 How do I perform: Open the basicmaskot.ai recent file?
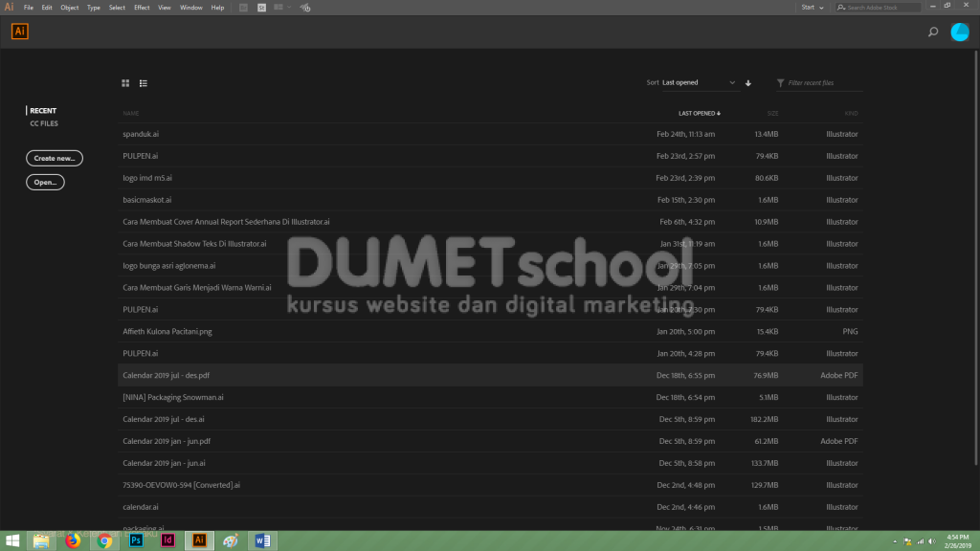(490, 200)
